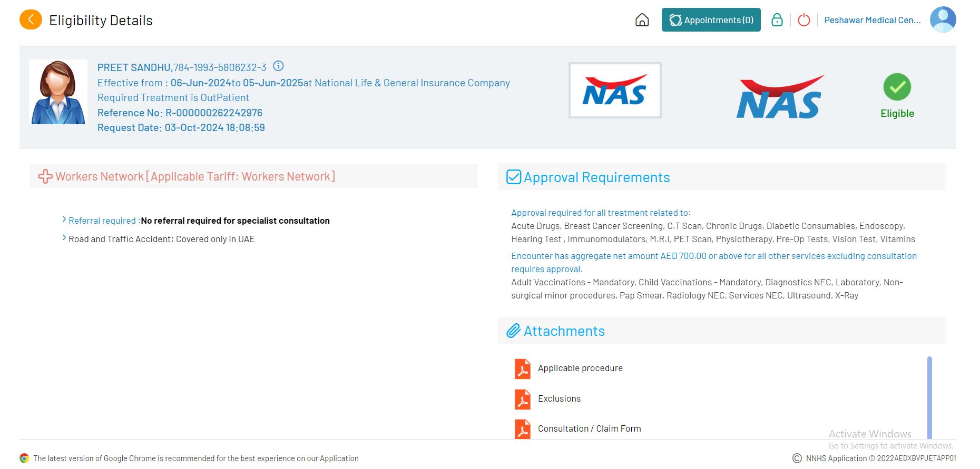Open the Applicable procedure PDF icon
This screenshot has width=980, height=469.
[x=522, y=368]
